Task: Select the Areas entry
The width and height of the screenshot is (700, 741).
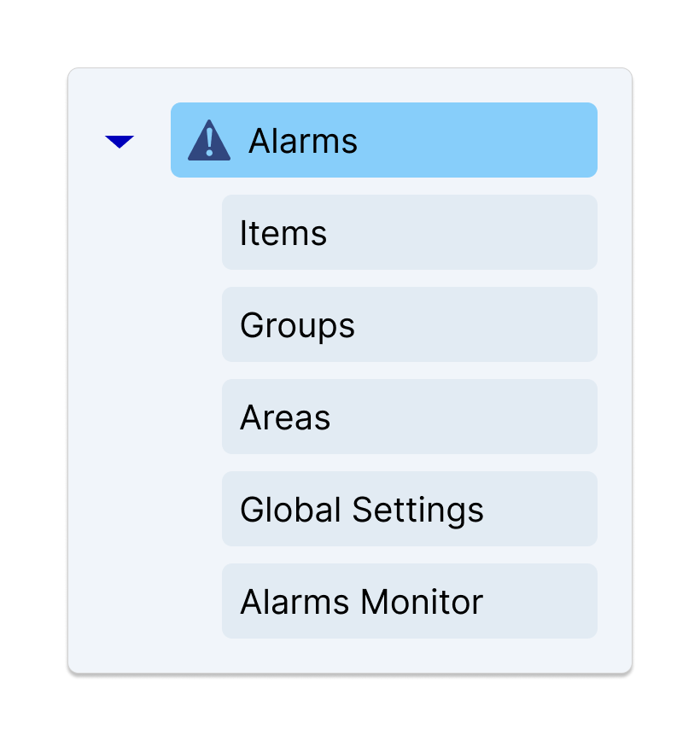Action: point(409,417)
